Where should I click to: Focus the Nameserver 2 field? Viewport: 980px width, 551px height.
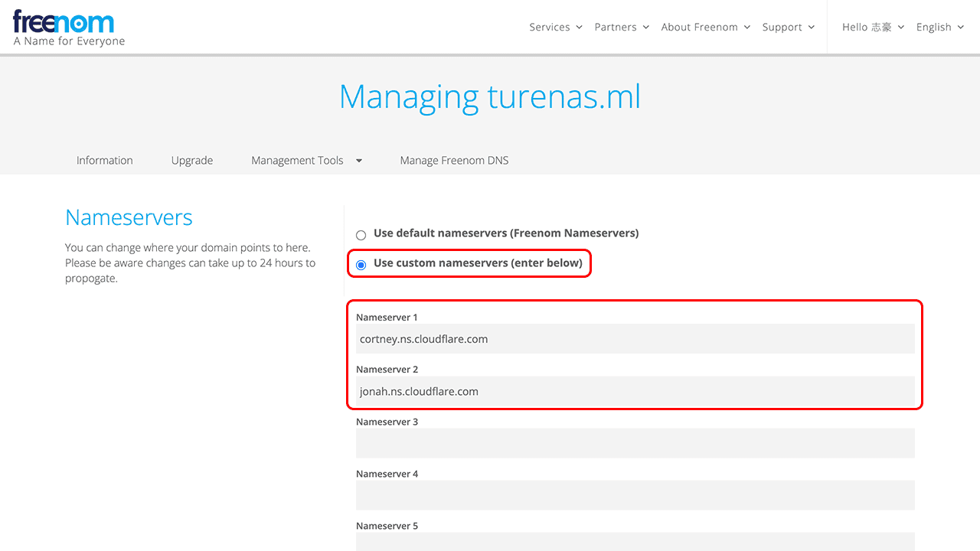click(635, 391)
